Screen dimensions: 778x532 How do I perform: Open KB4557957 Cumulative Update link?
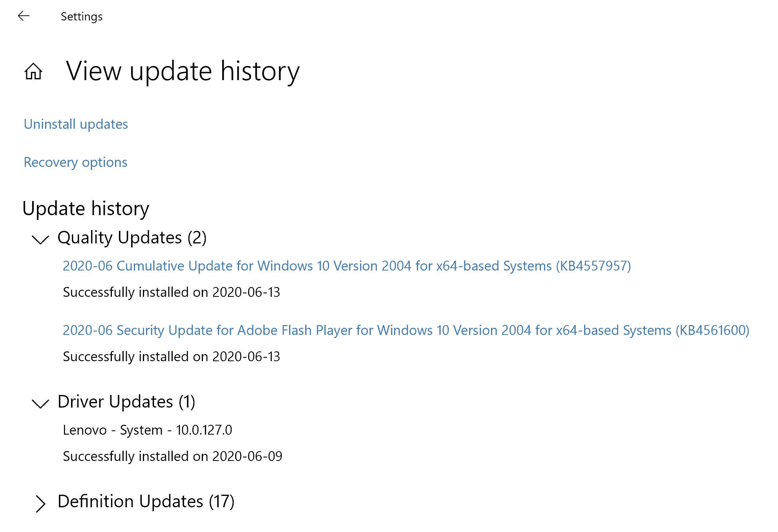coord(347,266)
